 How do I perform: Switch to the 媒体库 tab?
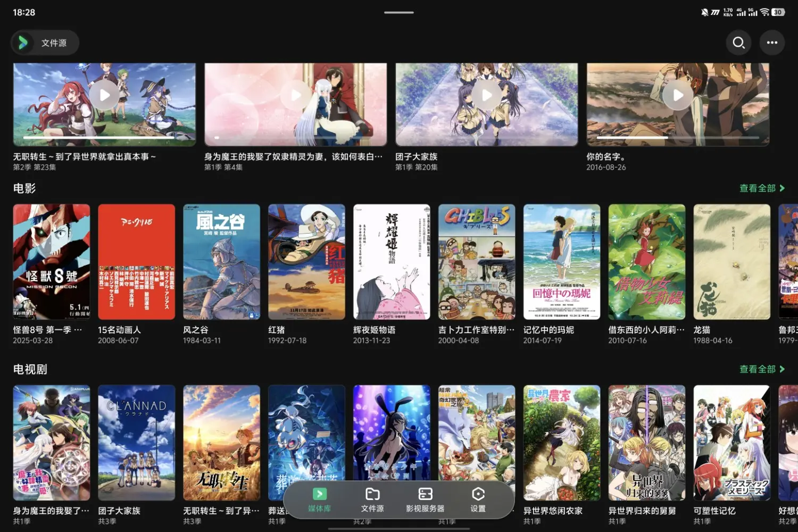[319, 500]
